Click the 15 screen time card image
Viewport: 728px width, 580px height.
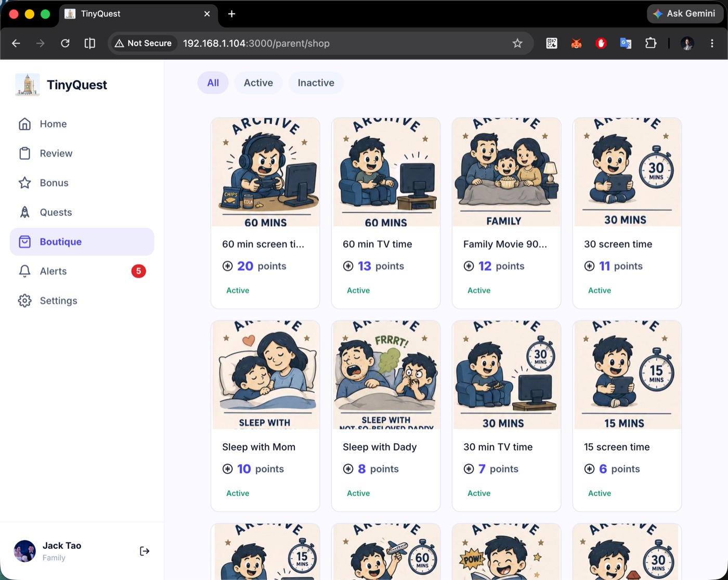coord(627,375)
